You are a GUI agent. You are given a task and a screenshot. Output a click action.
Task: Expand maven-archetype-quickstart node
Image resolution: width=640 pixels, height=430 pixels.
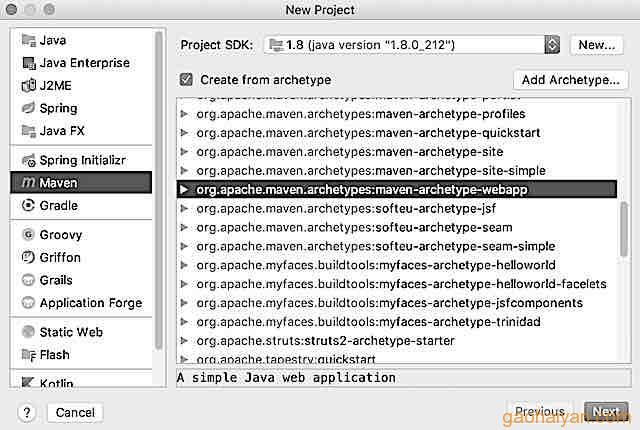point(184,133)
